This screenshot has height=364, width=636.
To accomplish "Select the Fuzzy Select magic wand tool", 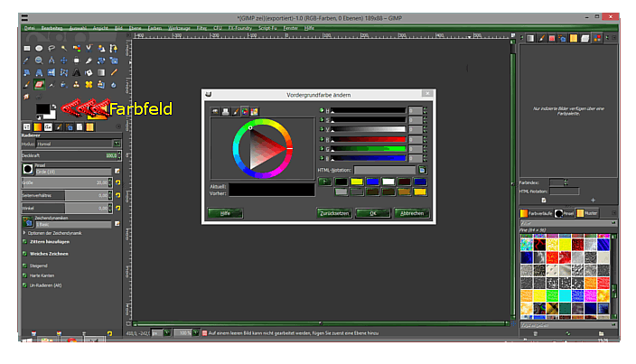I will [64, 48].
